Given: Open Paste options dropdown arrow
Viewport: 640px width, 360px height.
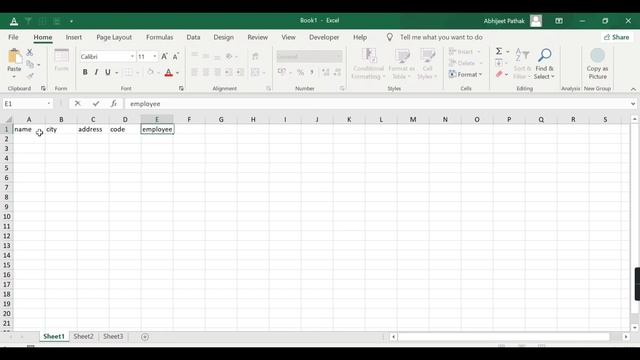Looking at the screenshot, I should click(14, 77).
